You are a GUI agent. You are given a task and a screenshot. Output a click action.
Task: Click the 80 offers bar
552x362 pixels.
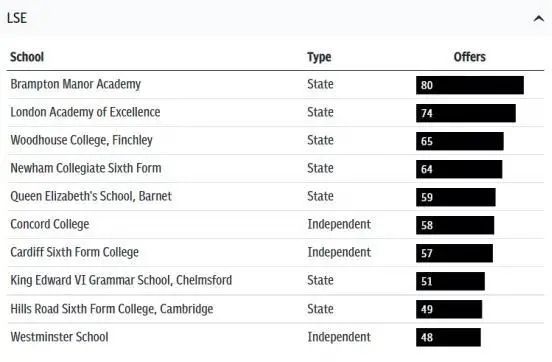(470, 85)
